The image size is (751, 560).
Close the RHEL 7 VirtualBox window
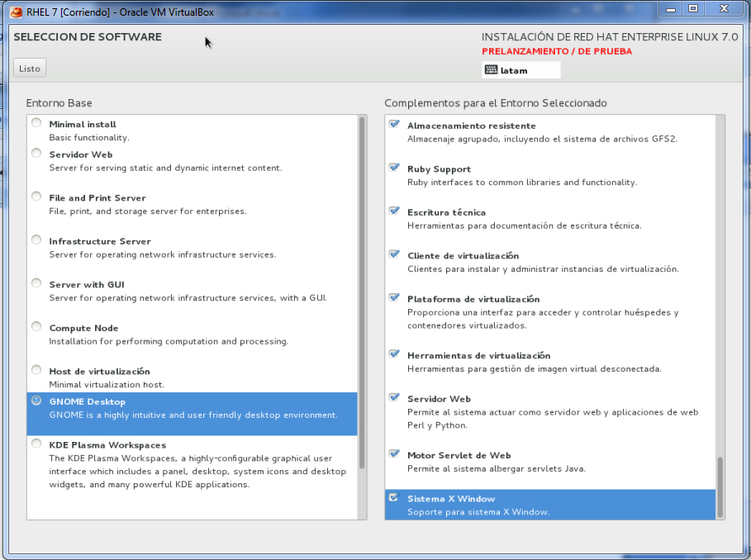[725, 8]
